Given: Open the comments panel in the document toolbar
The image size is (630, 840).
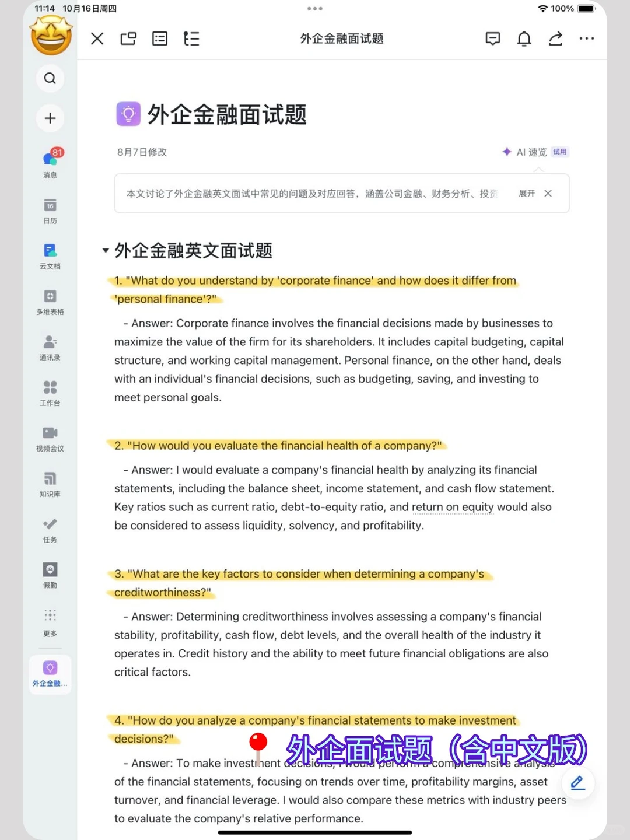Looking at the screenshot, I should [492, 38].
